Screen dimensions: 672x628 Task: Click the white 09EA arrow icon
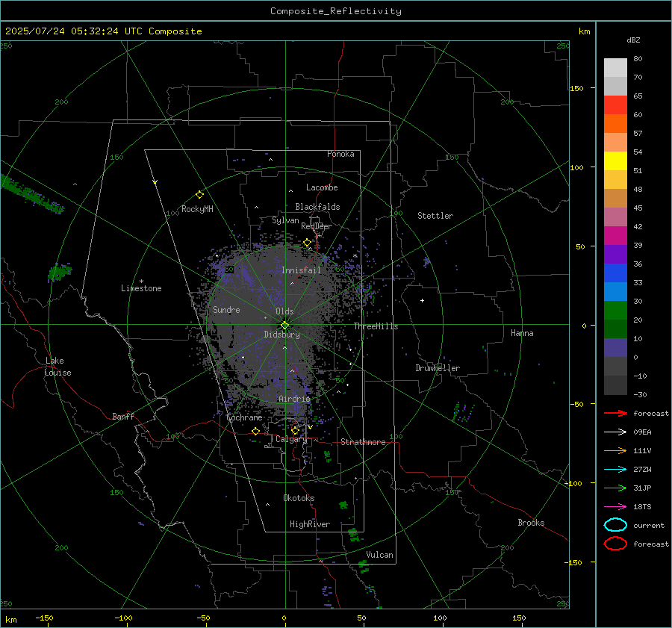click(x=615, y=432)
